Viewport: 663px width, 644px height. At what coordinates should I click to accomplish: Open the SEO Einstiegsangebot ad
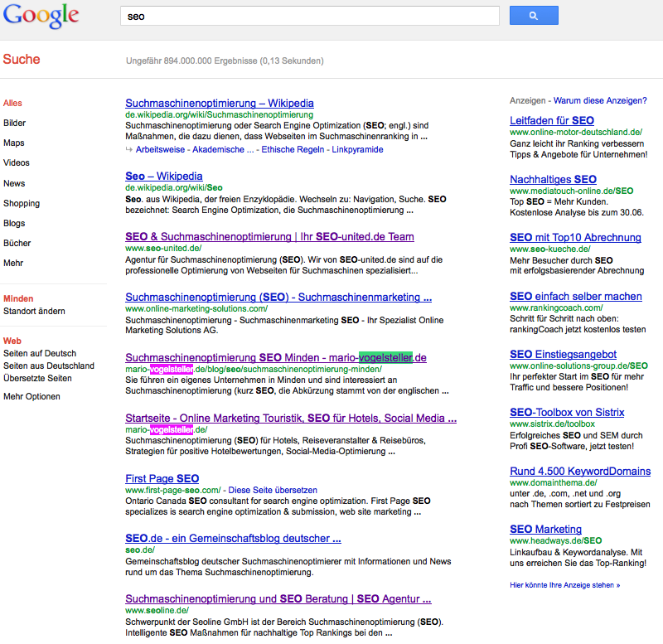point(564,355)
